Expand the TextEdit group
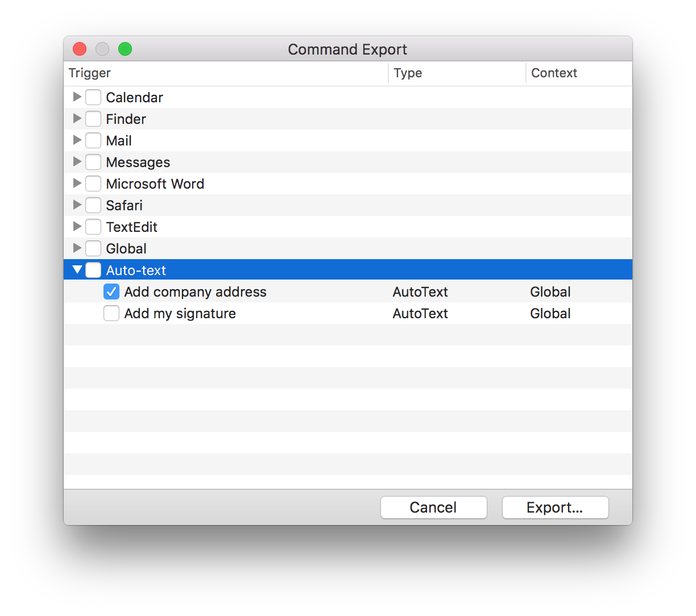The width and height of the screenshot is (696, 616). 77,227
